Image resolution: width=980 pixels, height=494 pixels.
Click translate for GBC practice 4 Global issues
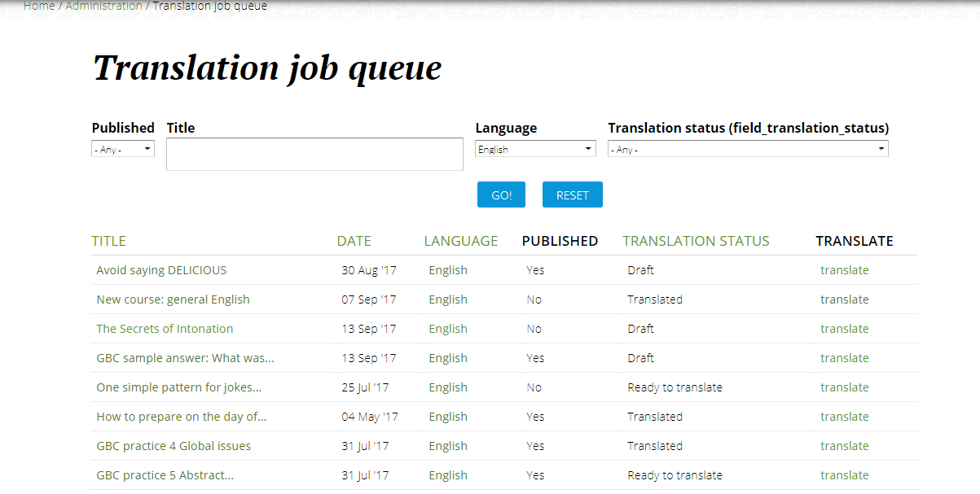tap(844, 446)
